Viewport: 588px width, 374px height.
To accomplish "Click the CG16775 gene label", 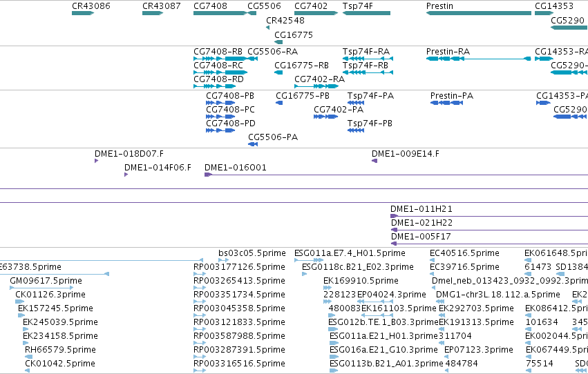I will (x=293, y=35).
